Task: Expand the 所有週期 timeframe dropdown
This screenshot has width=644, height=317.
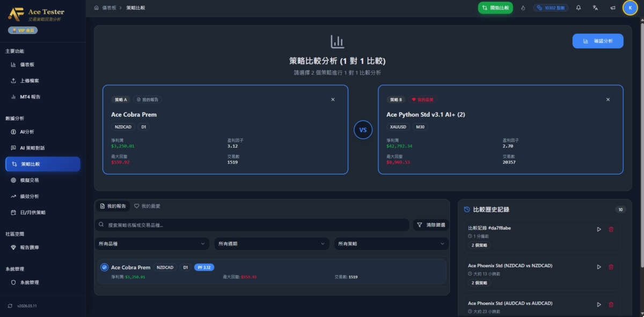Action: point(271,243)
